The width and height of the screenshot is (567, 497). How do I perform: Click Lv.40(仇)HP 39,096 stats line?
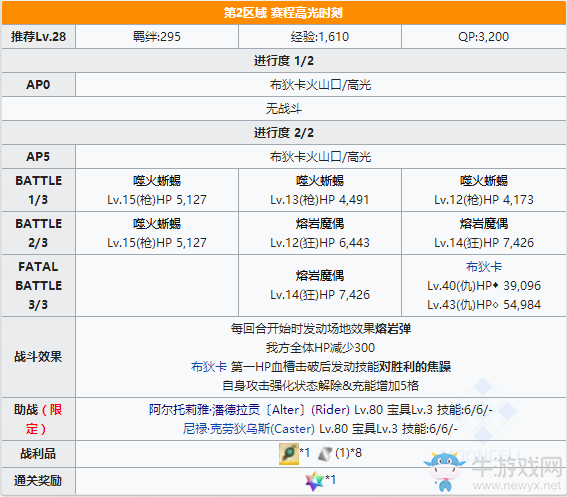click(483, 286)
